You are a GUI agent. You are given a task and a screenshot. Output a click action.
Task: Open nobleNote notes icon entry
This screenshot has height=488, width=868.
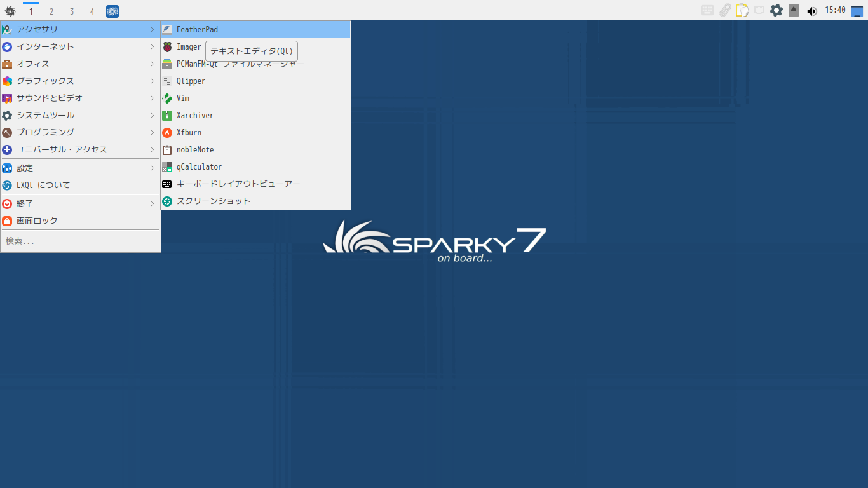pos(167,150)
